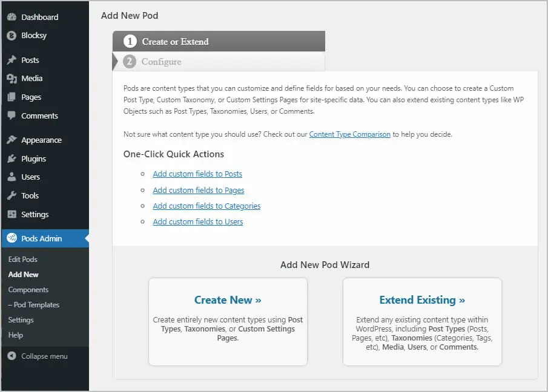Open the Comments menu item
Image resolution: width=548 pixels, height=392 pixels.
[45, 116]
